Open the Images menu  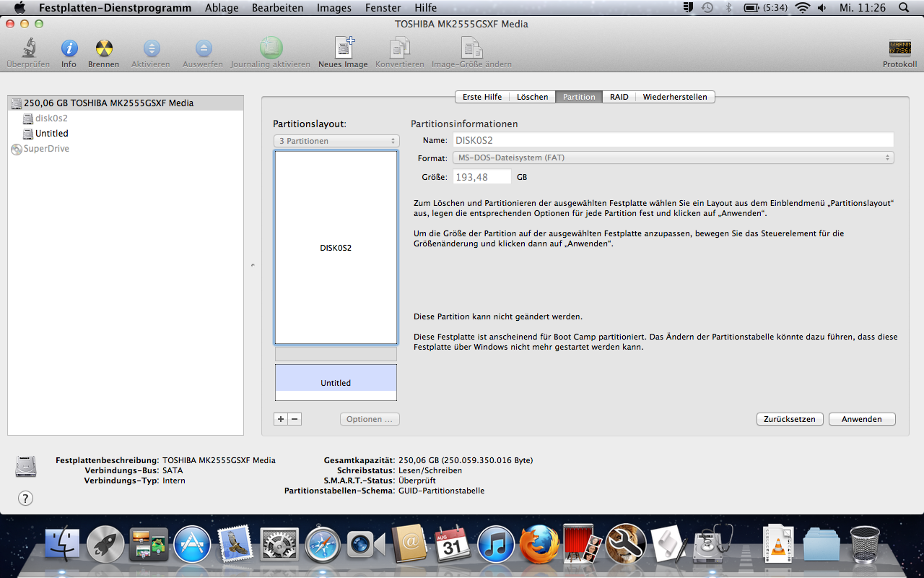tap(334, 7)
